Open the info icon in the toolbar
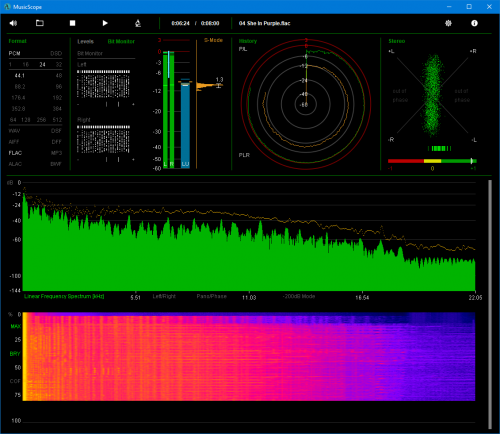The height and width of the screenshot is (434, 500). click(x=474, y=23)
